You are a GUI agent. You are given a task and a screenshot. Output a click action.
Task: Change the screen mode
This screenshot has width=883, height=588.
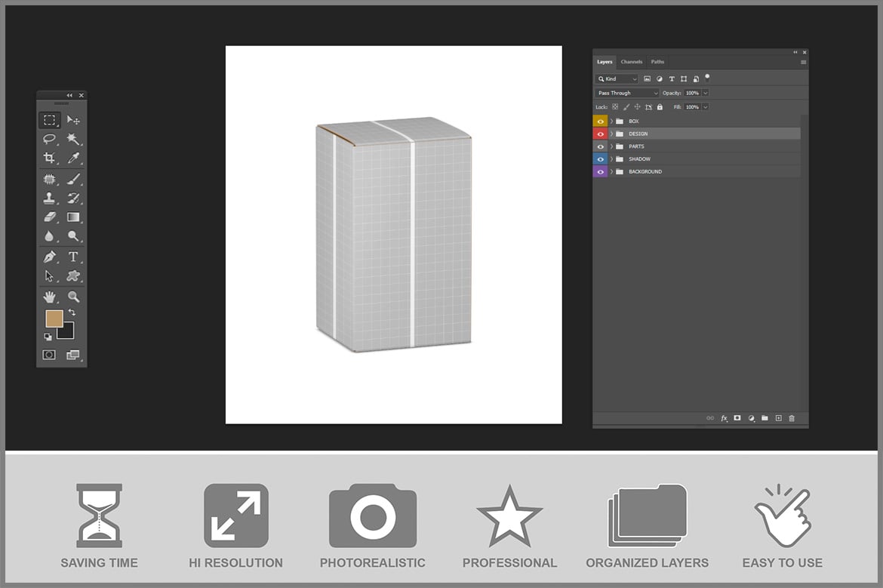(x=73, y=354)
